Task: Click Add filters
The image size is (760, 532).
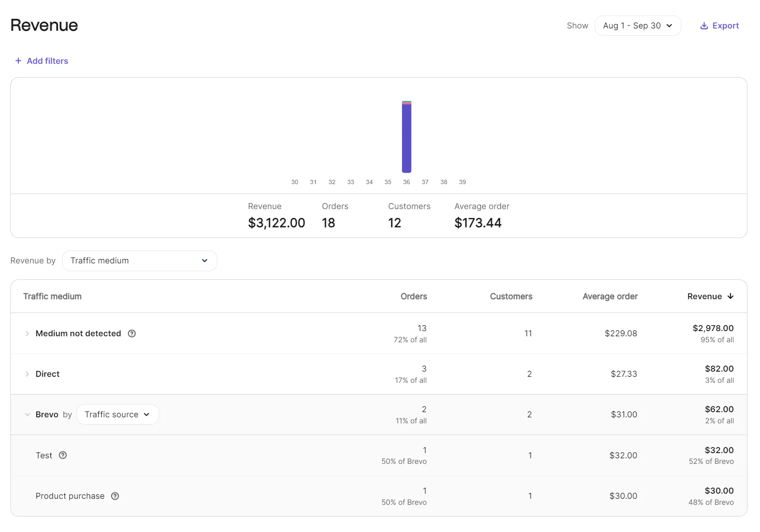Action: point(41,61)
